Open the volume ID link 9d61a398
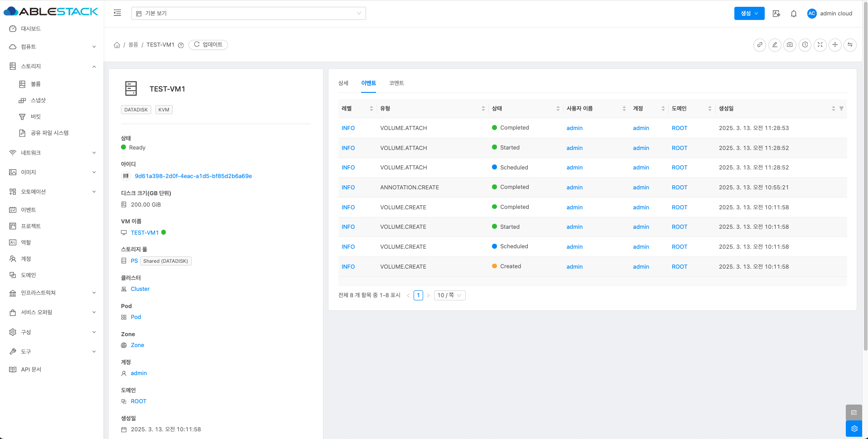The image size is (868, 439). 193,176
